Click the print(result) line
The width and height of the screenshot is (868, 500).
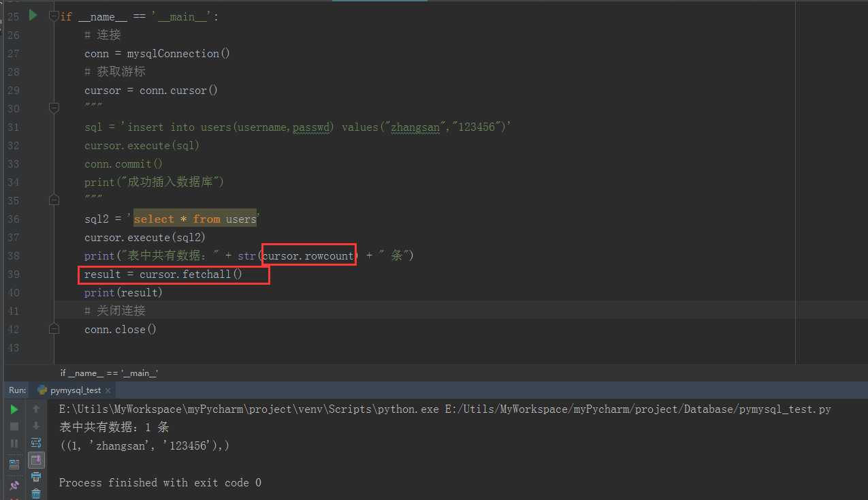[x=123, y=292]
